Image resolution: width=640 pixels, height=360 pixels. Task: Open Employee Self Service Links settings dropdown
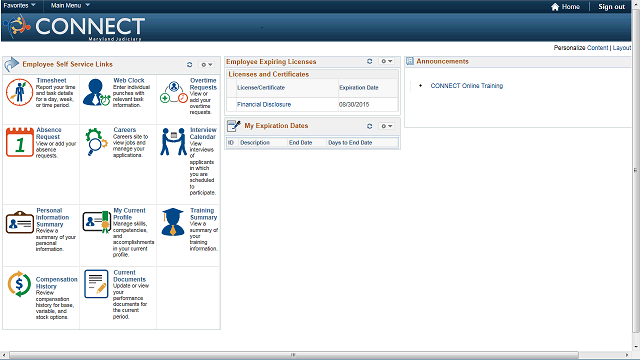[x=207, y=64]
